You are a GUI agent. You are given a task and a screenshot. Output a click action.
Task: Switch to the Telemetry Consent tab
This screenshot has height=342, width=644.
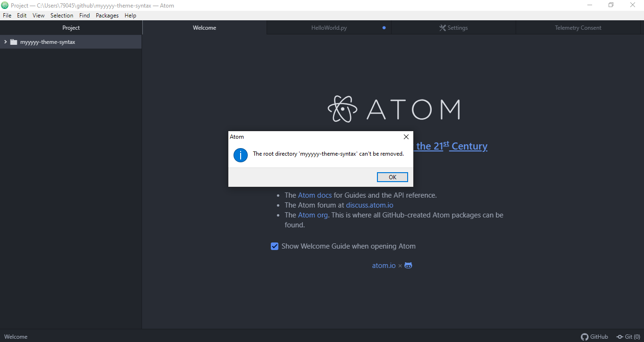[x=578, y=28]
